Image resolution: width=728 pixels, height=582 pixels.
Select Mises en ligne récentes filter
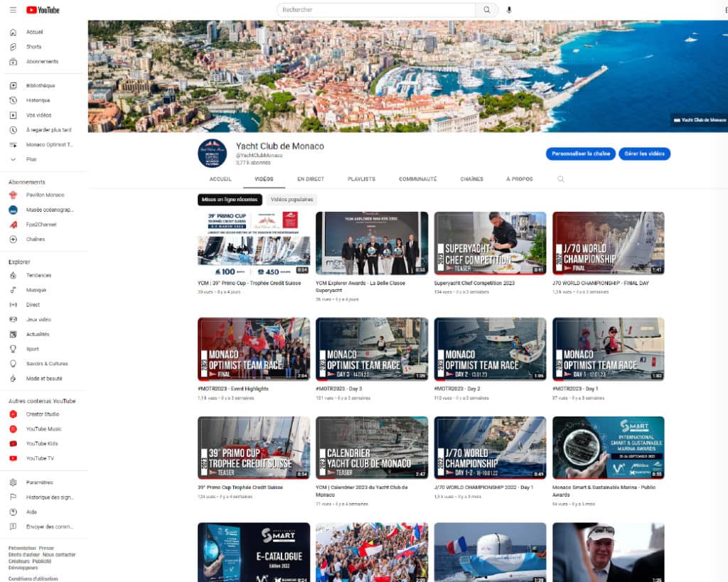230,200
